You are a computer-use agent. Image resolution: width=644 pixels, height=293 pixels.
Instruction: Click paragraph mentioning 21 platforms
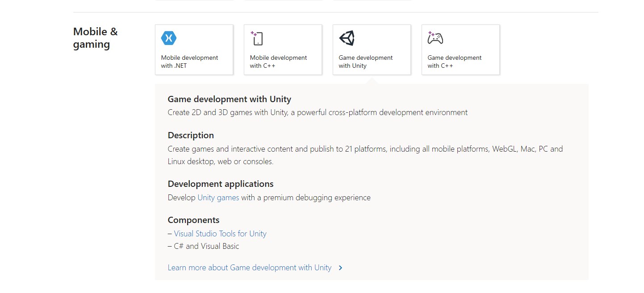pos(365,155)
